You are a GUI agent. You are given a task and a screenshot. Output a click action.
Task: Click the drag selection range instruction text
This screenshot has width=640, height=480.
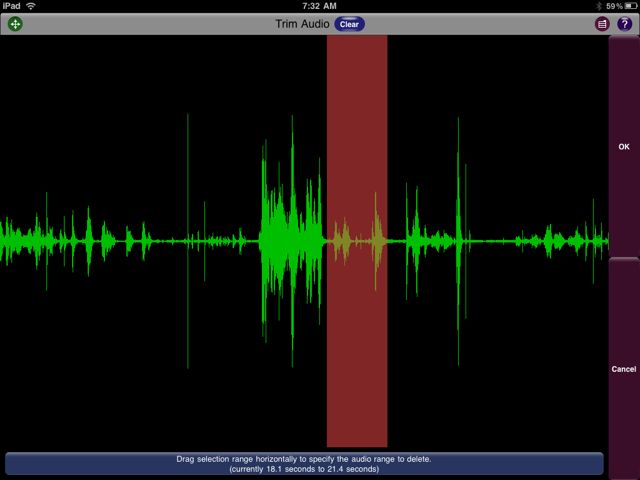pyautogui.click(x=304, y=459)
